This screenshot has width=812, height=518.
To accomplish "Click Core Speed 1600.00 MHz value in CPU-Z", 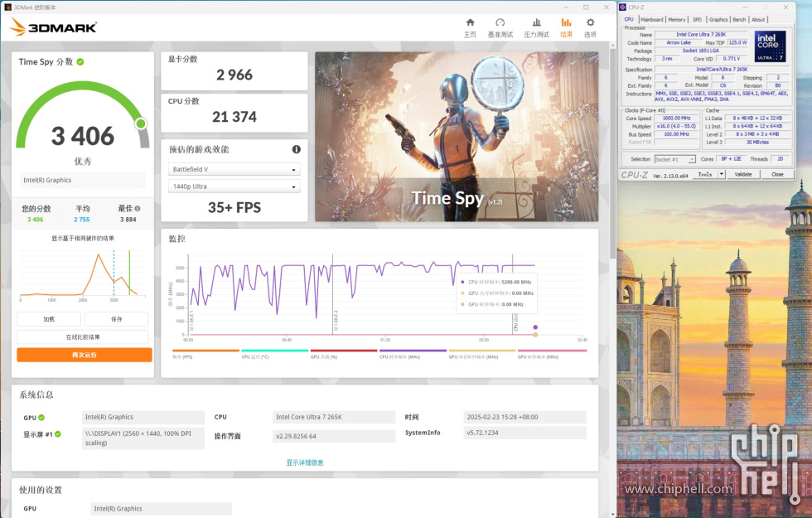I will [676, 118].
